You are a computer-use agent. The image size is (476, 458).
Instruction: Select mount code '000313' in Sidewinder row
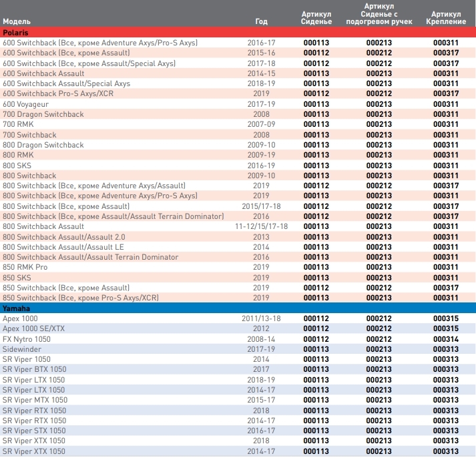[446, 349]
